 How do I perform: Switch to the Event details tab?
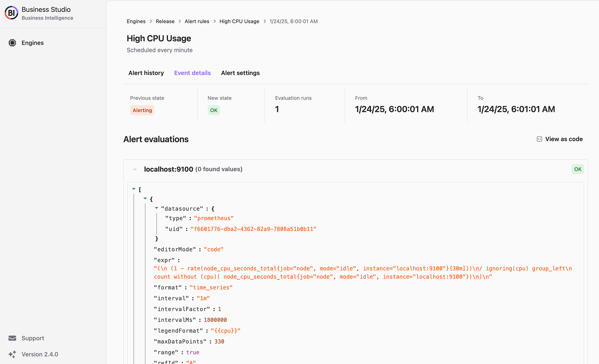[192, 73]
